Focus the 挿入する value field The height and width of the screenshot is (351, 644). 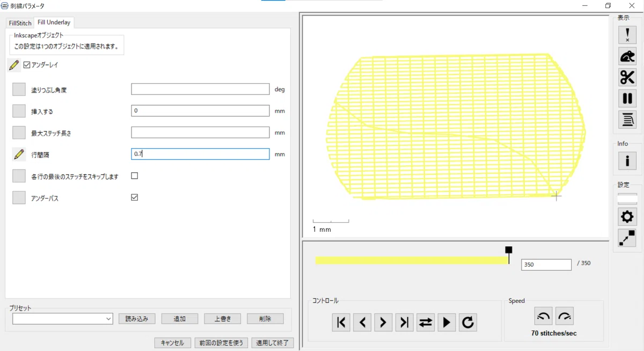point(200,111)
